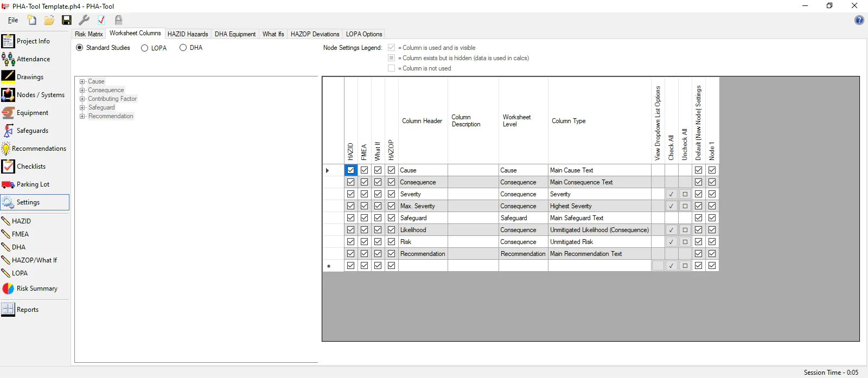Click dropdown list options button in new row
Image resolution: width=868 pixels, height=378 pixels.
point(658,266)
